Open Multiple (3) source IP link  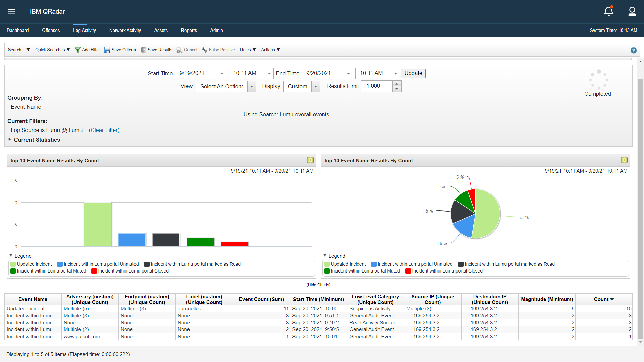419,309
